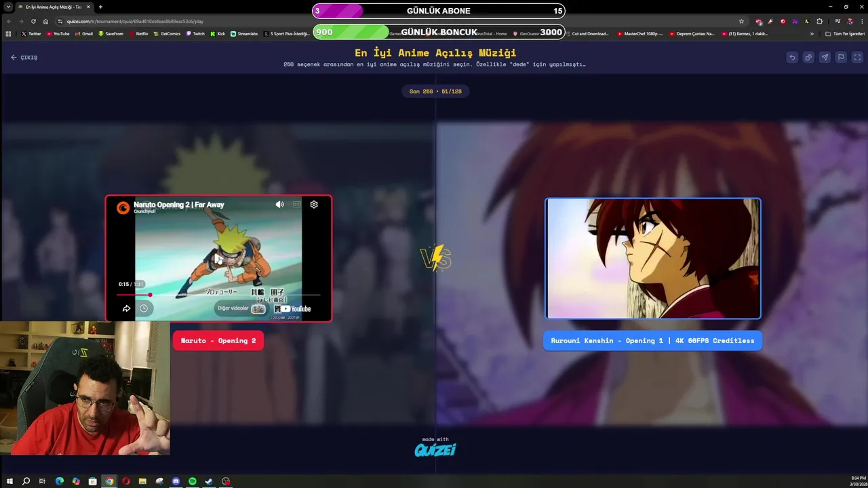Choose Rurouni Kenshin - Opening 1 button
Image resolution: width=868 pixels, height=488 pixels.
[652, 341]
